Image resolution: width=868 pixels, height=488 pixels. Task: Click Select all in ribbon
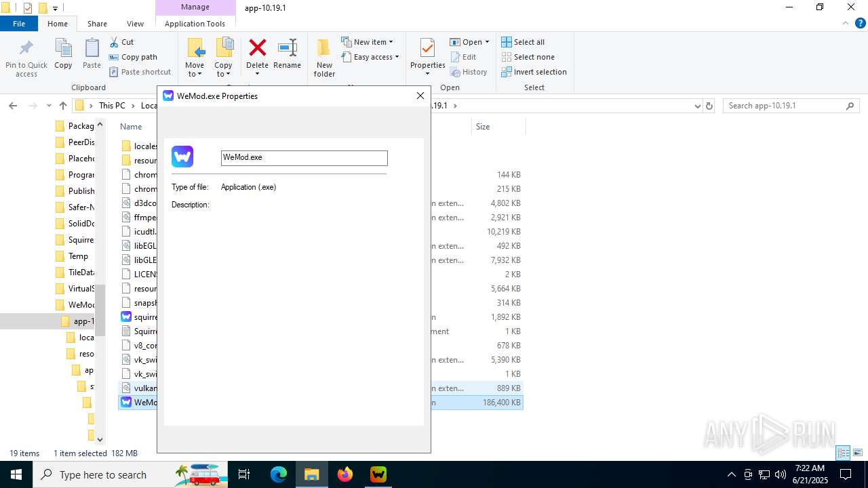[523, 42]
